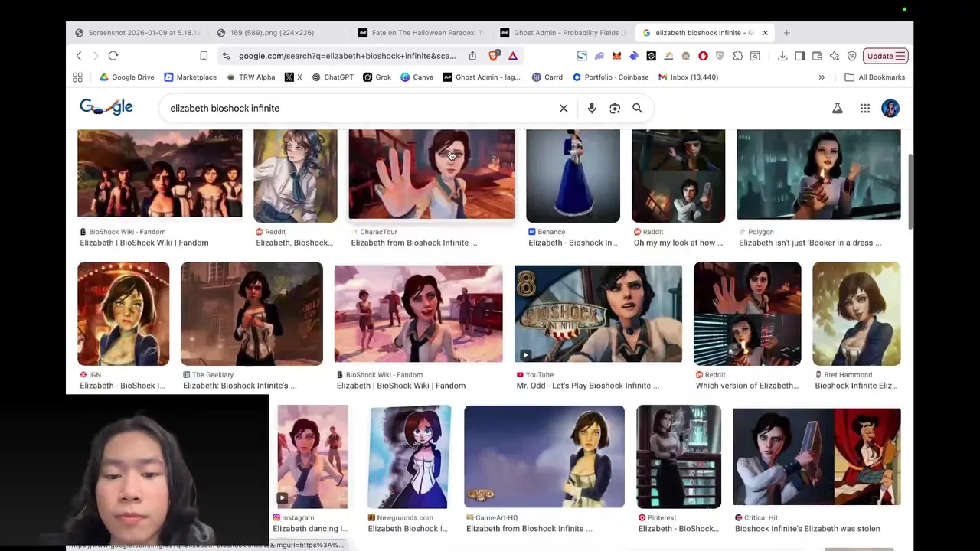
Task: Go to Google home via logo
Action: click(x=106, y=107)
